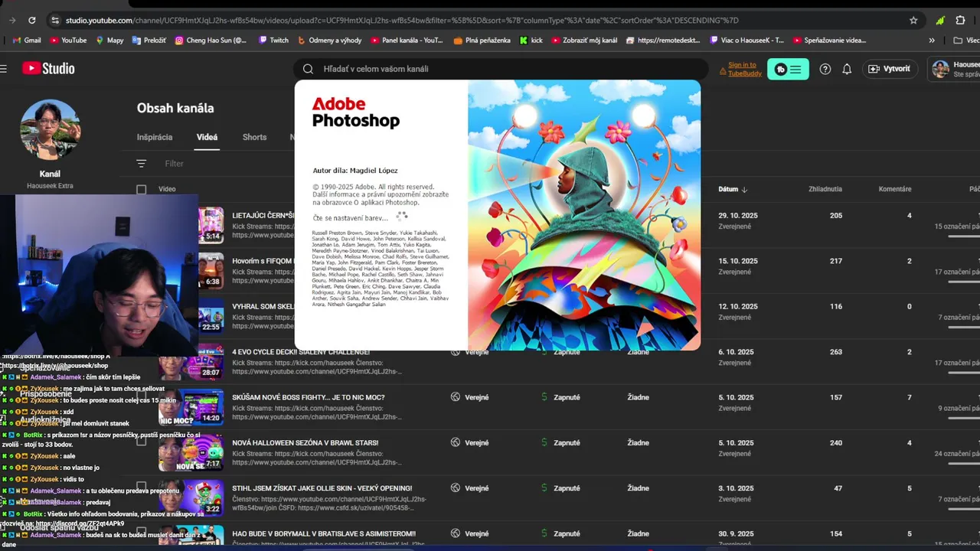
Task: Open the YouTube bookmark
Action: pyautogui.click(x=68, y=40)
